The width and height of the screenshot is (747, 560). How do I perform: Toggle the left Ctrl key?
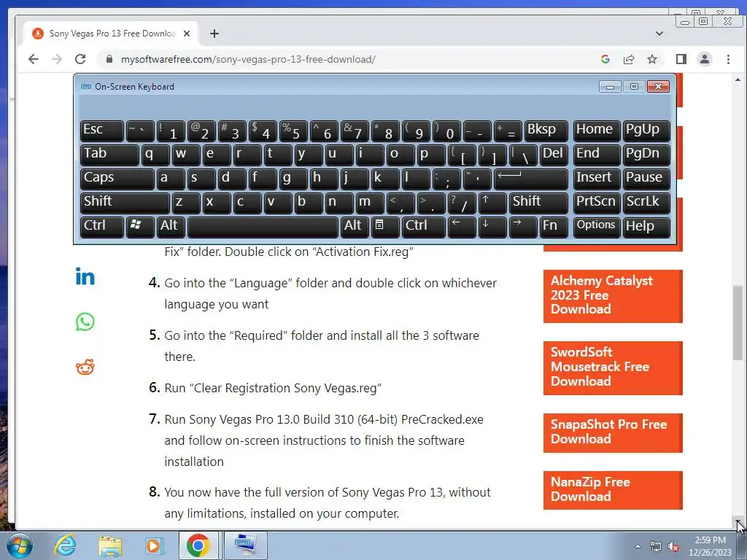click(102, 226)
